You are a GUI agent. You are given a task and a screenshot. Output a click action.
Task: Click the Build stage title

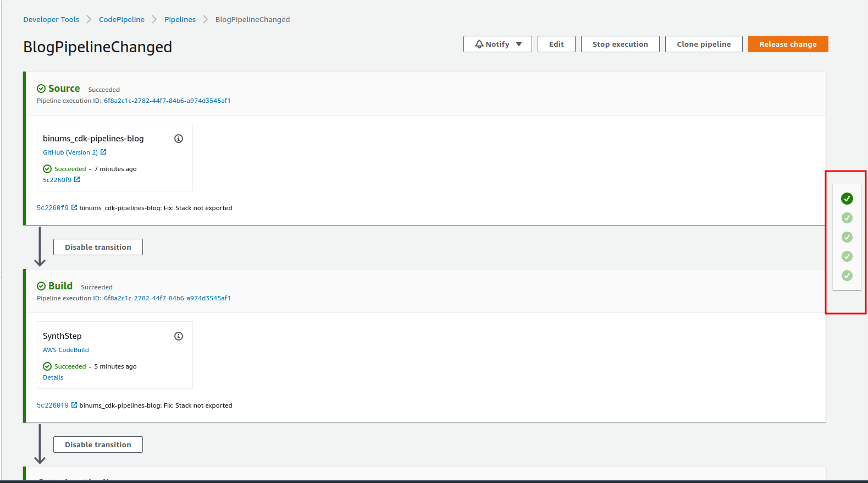(x=60, y=286)
